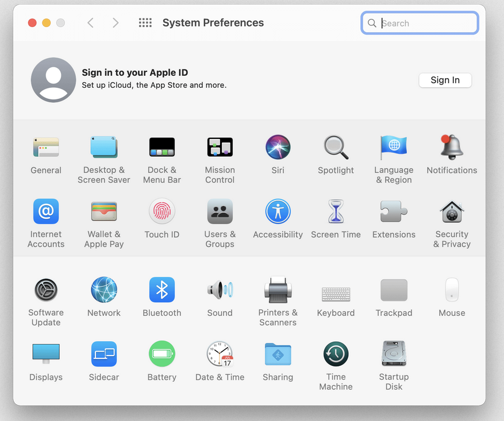This screenshot has width=504, height=421.
Task: Minimize window with the yellow button
Action: tap(47, 23)
